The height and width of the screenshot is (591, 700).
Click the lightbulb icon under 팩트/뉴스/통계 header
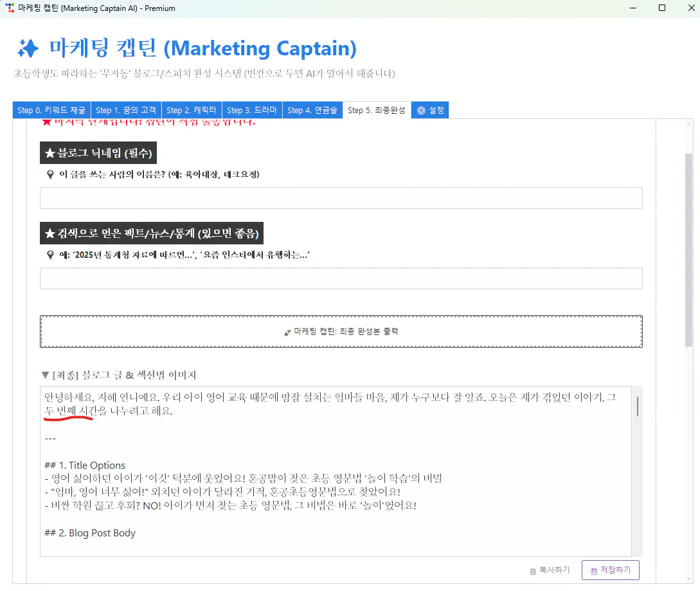50,254
